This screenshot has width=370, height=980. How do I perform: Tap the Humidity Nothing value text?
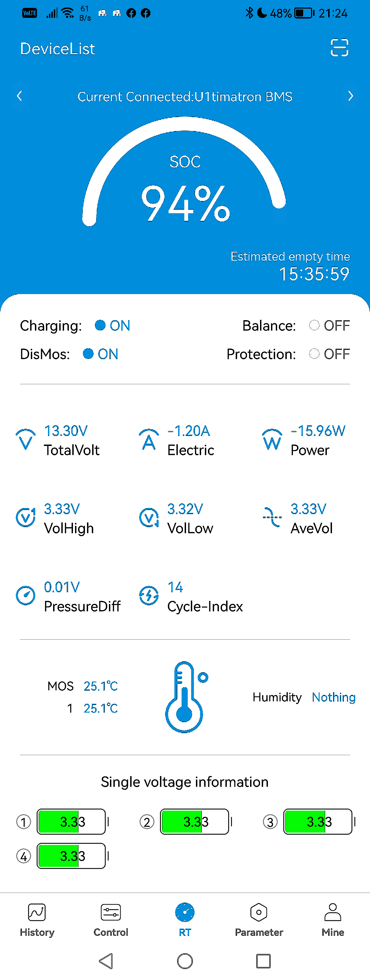pos(333,697)
